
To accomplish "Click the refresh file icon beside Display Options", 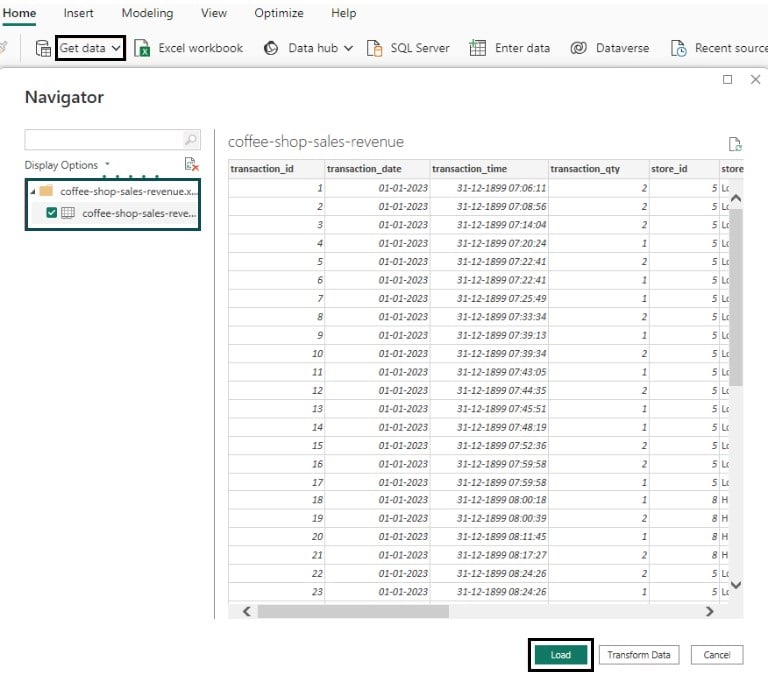I will [191, 164].
